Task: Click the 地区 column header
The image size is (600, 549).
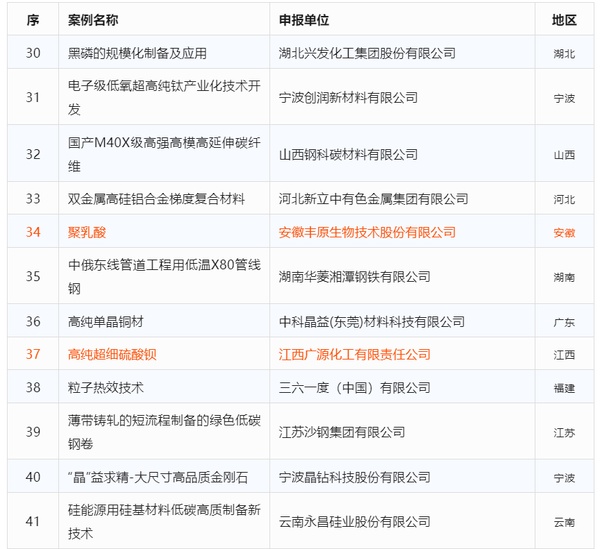Action: click(564, 20)
